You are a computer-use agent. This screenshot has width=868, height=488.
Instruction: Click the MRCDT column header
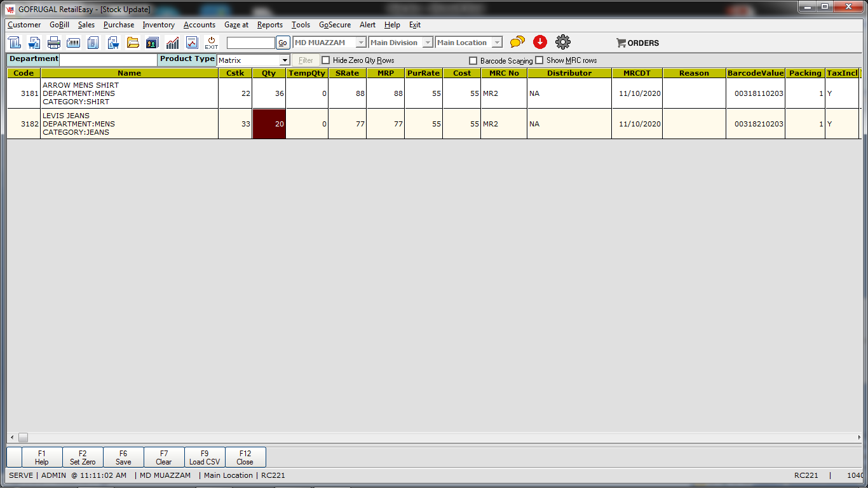[637, 73]
